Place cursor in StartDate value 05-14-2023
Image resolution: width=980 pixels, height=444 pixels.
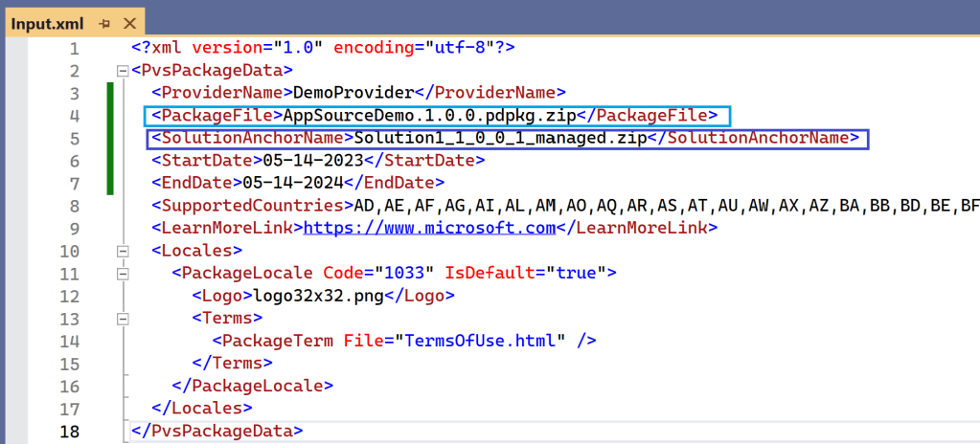[311, 160]
